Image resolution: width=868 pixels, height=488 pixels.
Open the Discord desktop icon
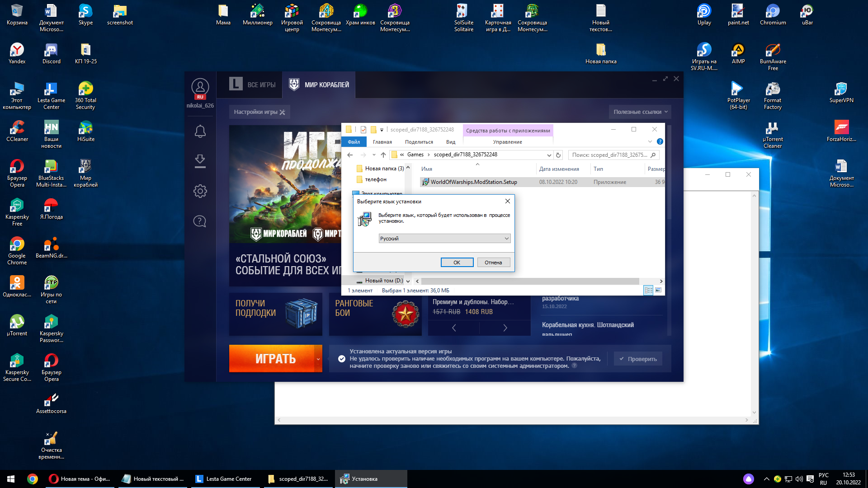(x=51, y=53)
